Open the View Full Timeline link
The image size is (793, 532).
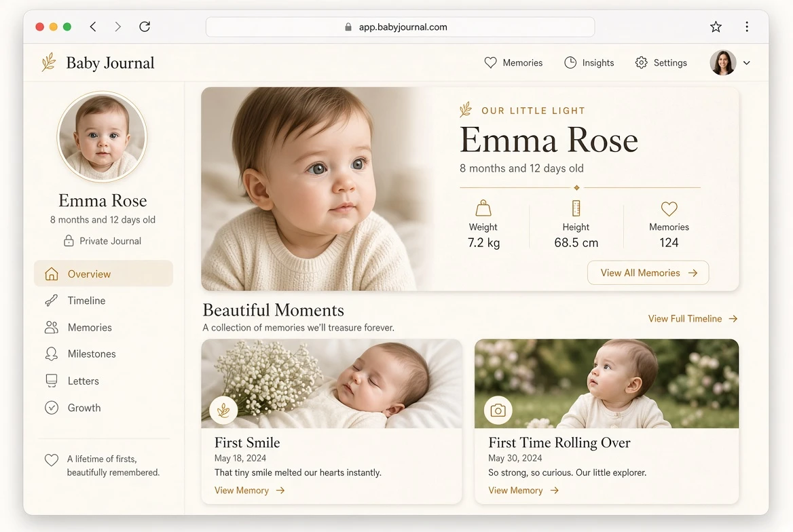[693, 319]
